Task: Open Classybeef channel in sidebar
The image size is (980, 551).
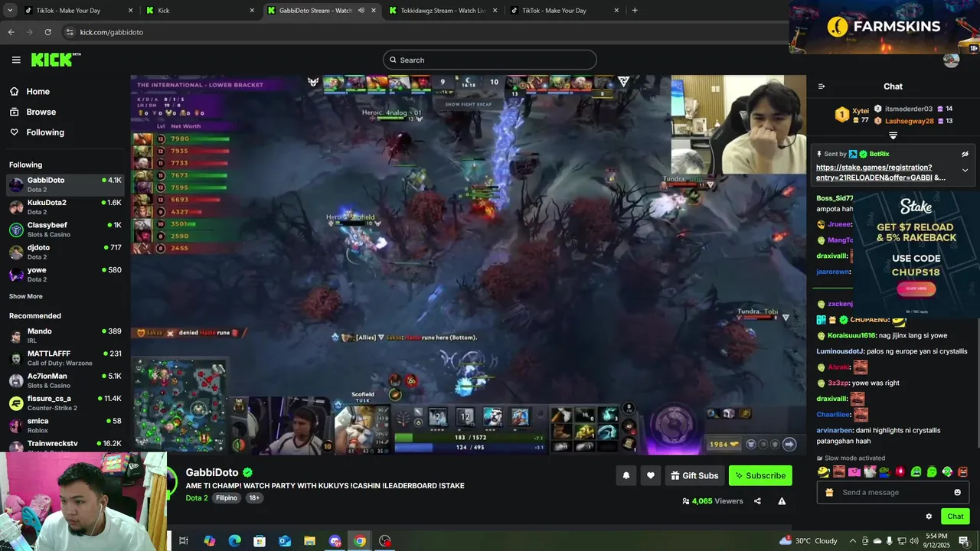Action: point(65,229)
